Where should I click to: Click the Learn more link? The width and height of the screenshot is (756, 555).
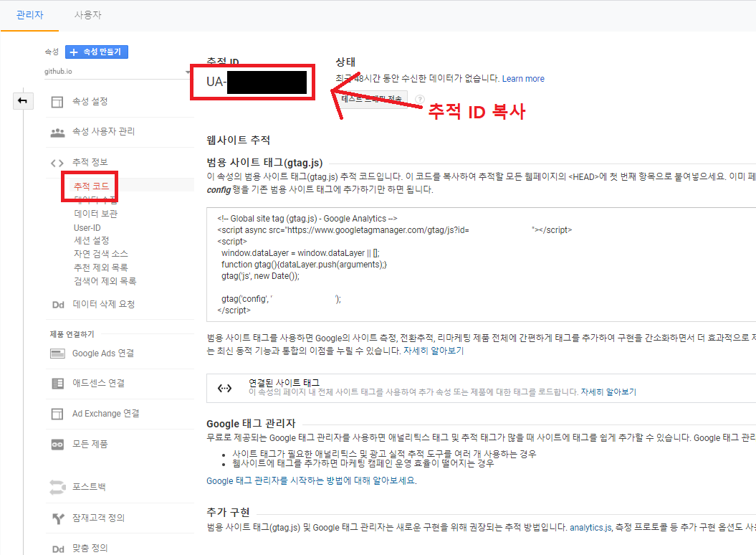pos(523,79)
